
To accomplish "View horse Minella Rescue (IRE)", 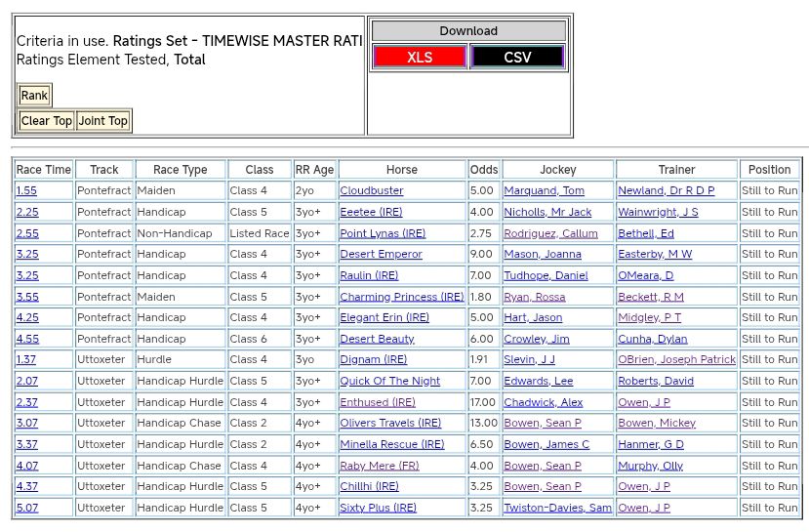I will click(391, 444).
